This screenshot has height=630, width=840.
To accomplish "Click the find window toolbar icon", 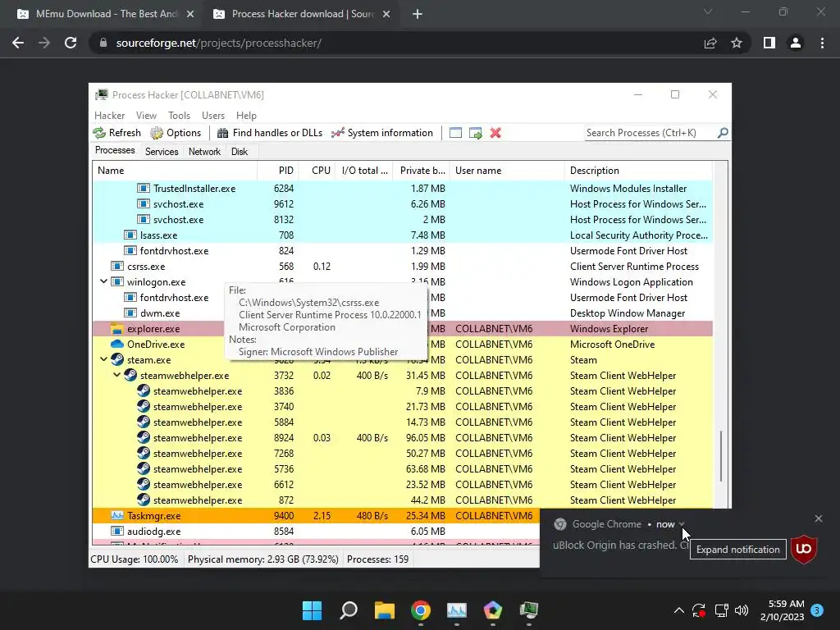I will tap(455, 133).
